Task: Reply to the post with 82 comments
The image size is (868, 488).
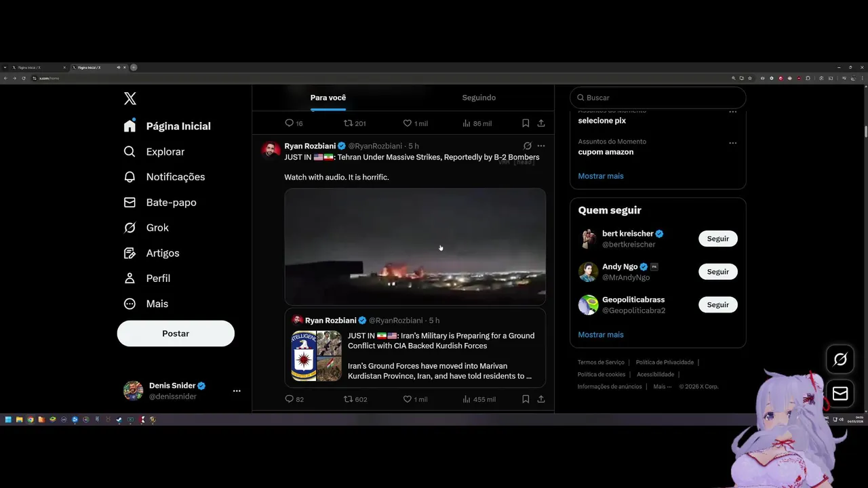Action: [x=294, y=399]
